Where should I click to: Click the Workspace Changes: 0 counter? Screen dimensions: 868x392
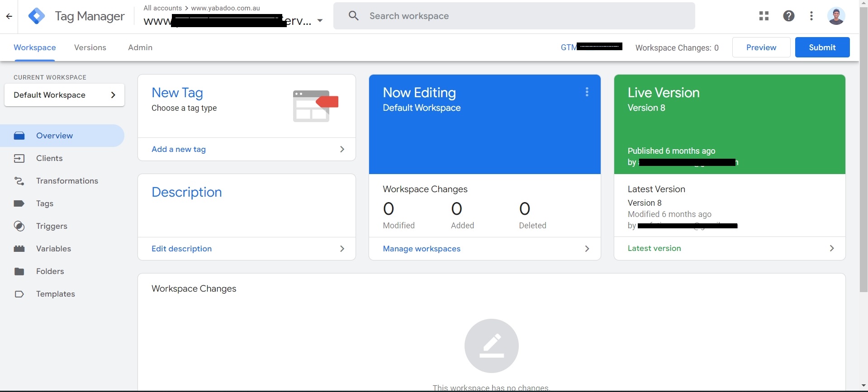pyautogui.click(x=677, y=48)
